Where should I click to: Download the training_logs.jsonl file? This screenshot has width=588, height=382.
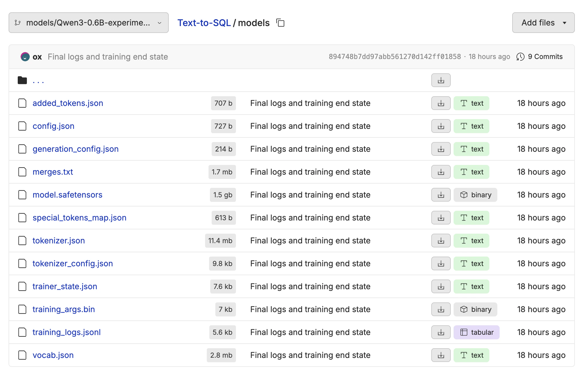point(441,332)
